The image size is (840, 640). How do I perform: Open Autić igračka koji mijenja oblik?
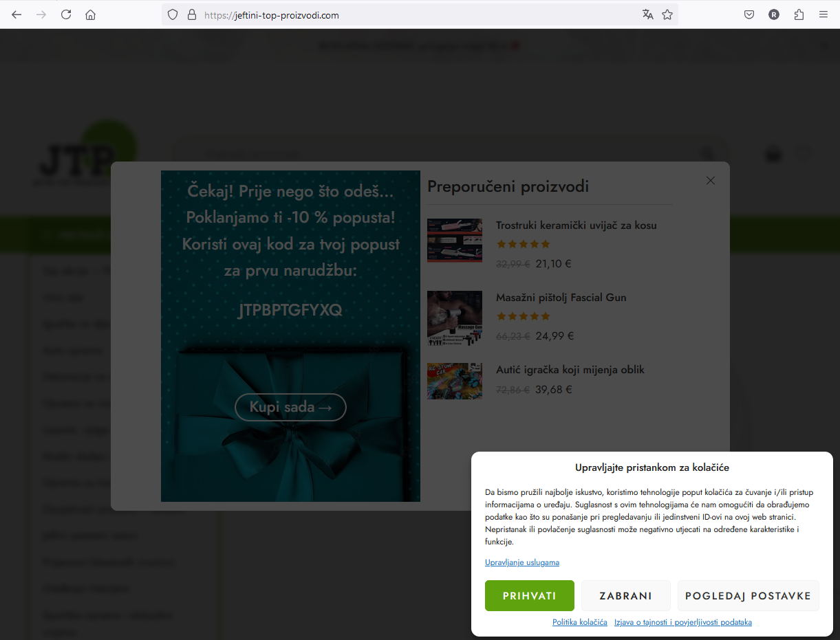tap(570, 369)
